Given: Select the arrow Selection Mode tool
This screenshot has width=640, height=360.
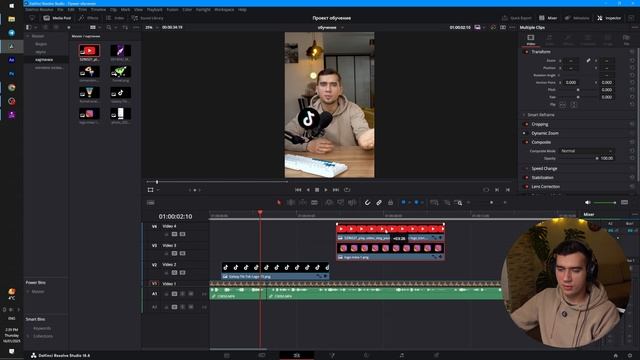Looking at the screenshot, I should coord(279,202).
